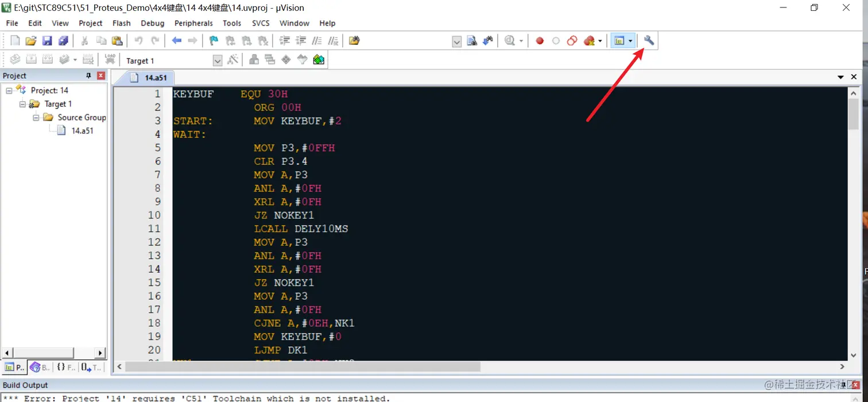The width and height of the screenshot is (868, 402).
Task: Open Pack Installer colorful icon
Action: pos(319,60)
